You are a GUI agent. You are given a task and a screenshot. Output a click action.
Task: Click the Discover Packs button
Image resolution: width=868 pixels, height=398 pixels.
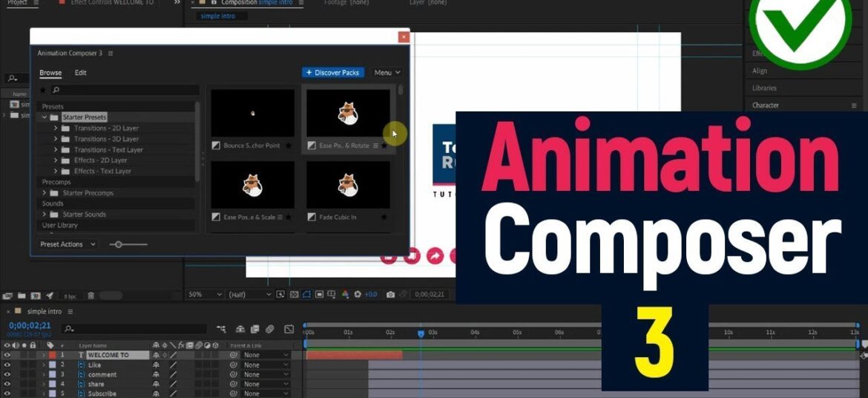(333, 73)
